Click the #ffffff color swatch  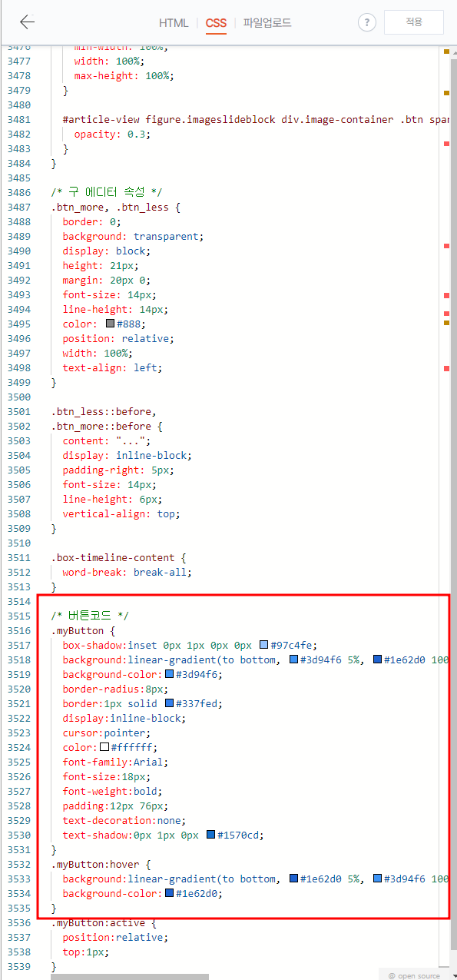point(104,747)
